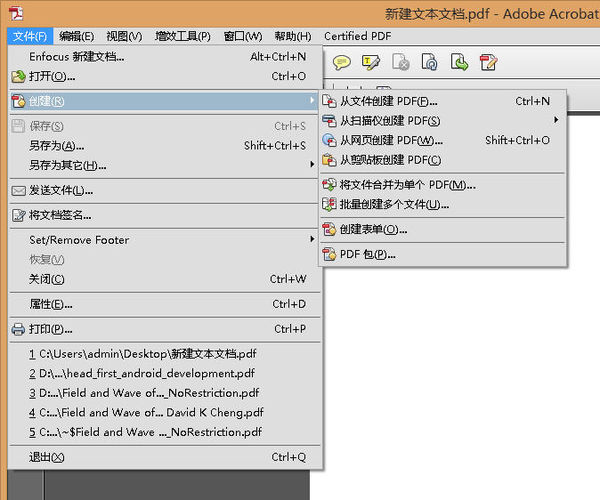Click 另存为其它(H) menu entry
Viewport: 600px width, 500px height.
pos(165,165)
